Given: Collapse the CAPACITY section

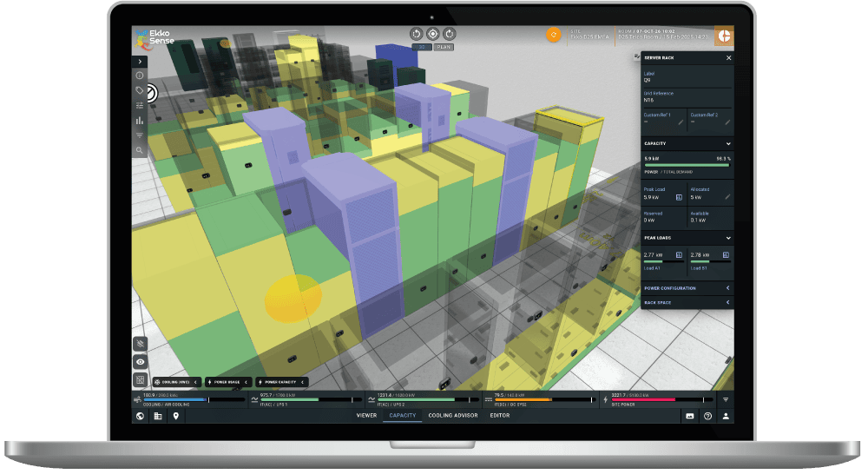Looking at the screenshot, I should tap(728, 143).
